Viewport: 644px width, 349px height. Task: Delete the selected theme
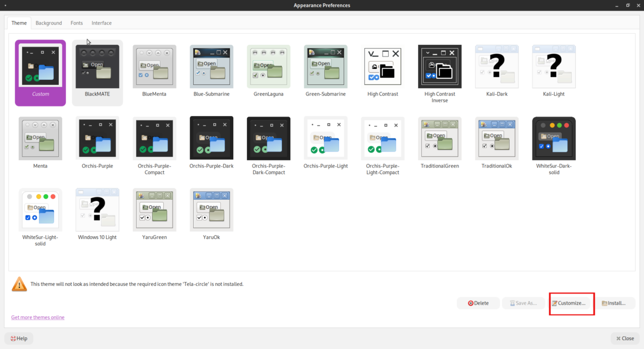[x=478, y=303]
